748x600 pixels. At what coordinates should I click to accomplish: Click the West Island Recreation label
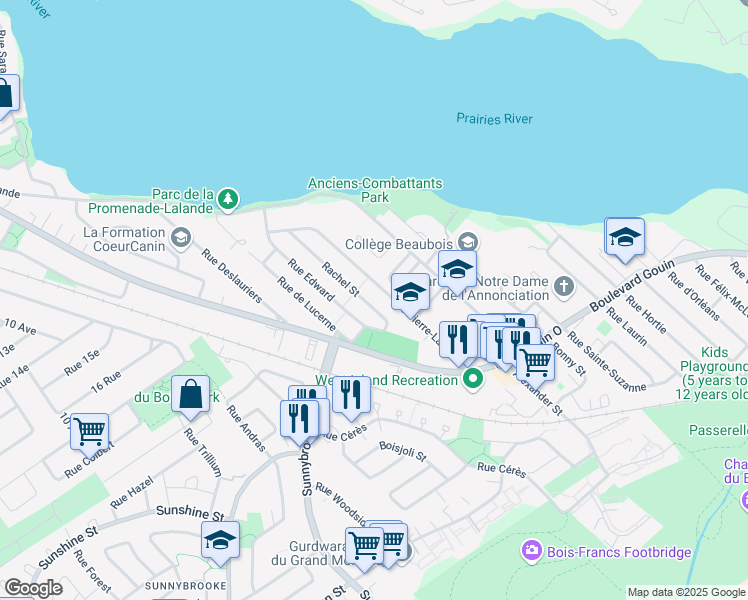[x=386, y=380]
